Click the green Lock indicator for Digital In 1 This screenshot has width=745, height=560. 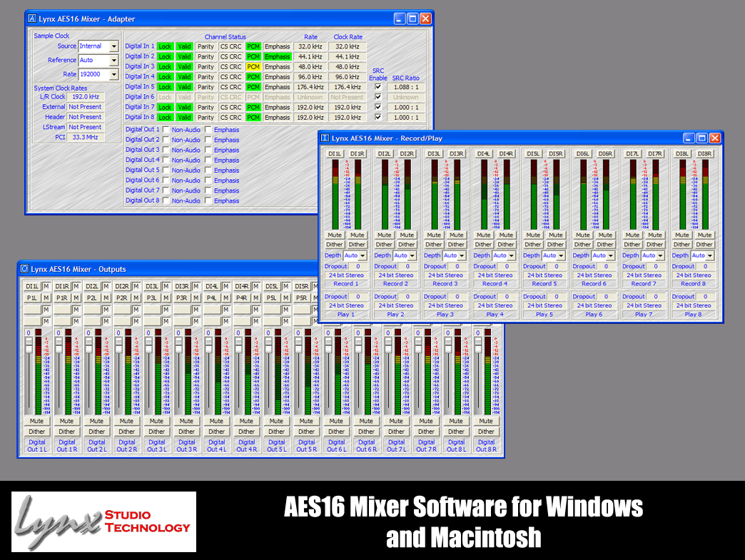click(165, 46)
